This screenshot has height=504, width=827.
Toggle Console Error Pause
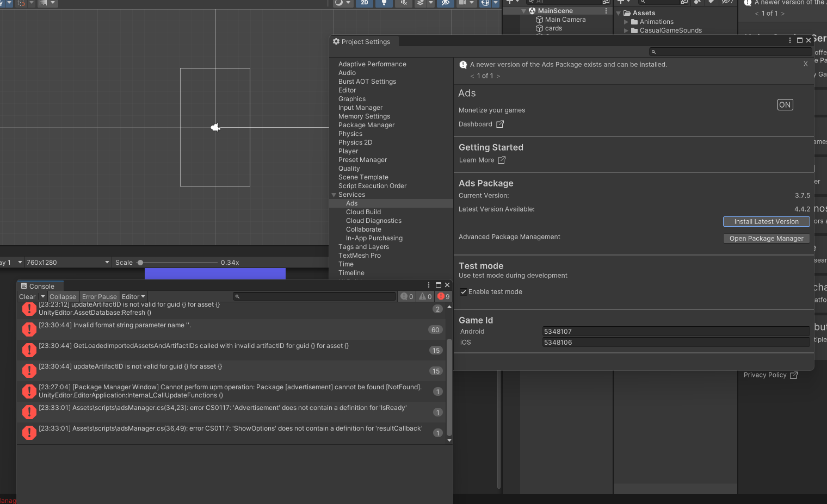pyautogui.click(x=100, y=297)
